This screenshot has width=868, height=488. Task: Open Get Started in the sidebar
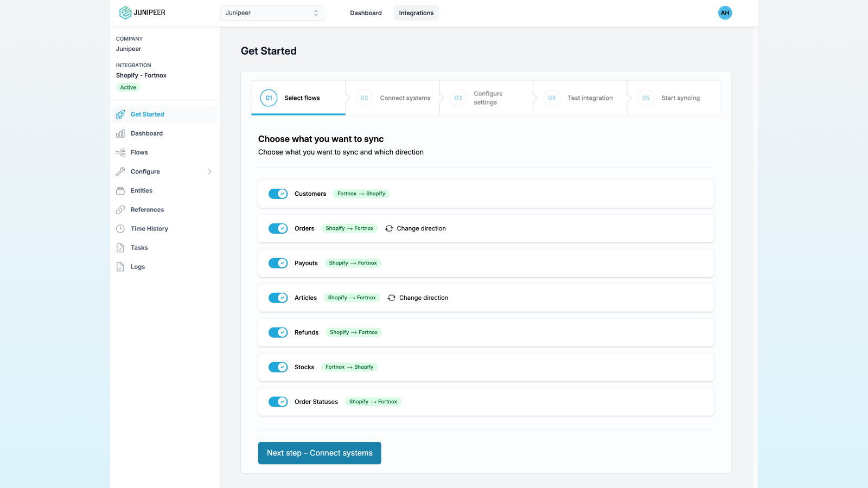(165, 114)
